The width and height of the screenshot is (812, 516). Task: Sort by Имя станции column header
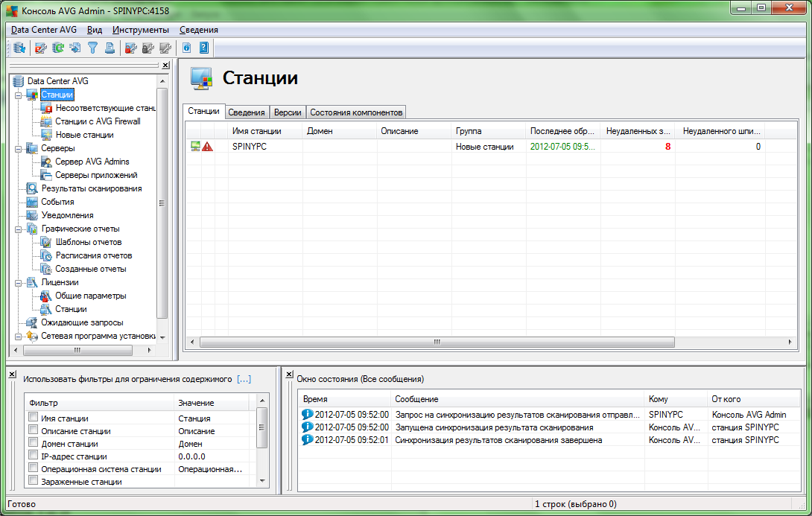pyautogui.click(x=264, y=132)
